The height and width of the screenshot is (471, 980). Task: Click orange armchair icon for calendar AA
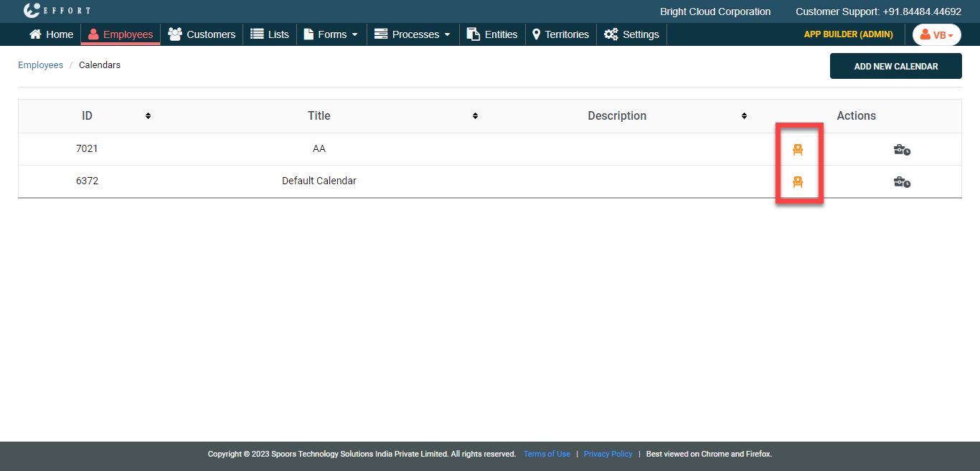pyautogui.click(x=797, y=149)
